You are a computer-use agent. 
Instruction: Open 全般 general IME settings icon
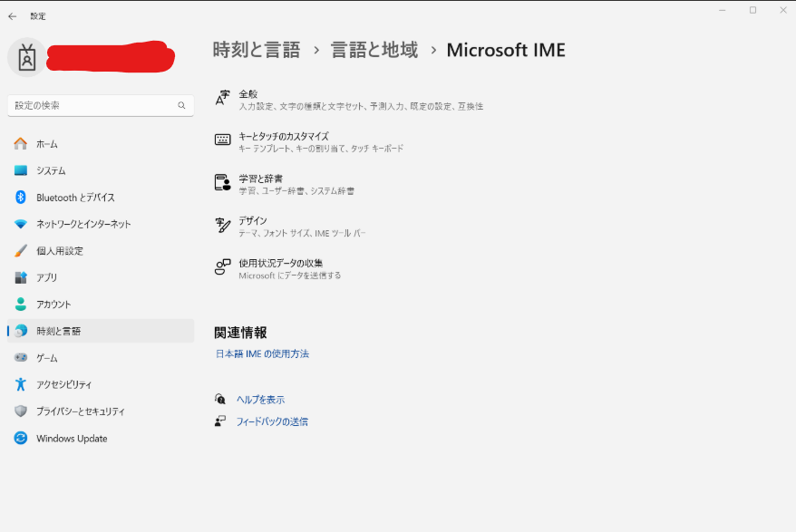click(x=222, y=99)
